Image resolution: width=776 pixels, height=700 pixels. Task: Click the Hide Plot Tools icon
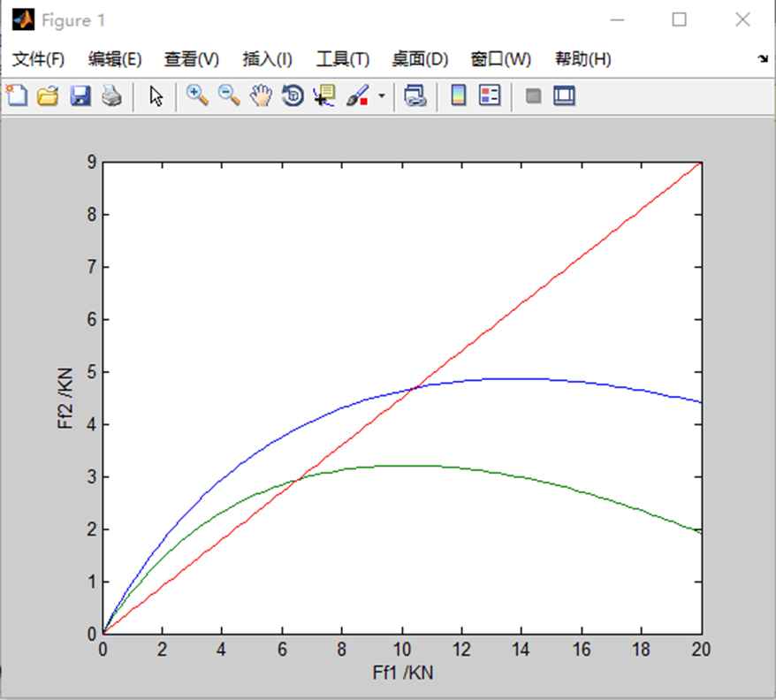coord(533,95)
